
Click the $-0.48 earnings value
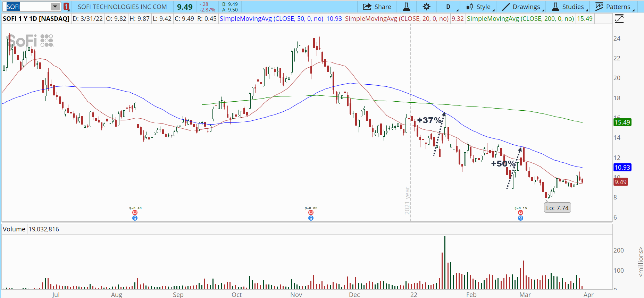(x=135, y=208)
